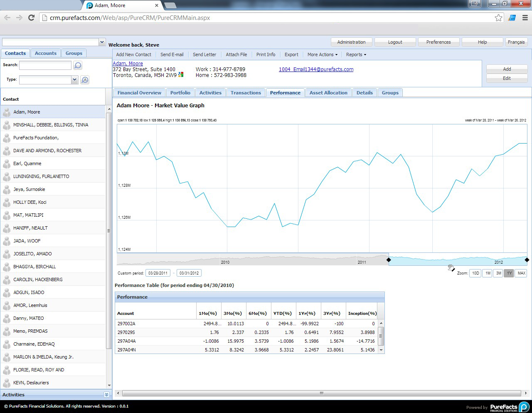Image resolution: width=532 pixels, height=413 pixels.
Task: Open the Chrome menu icon
Action: pos(525,18)
